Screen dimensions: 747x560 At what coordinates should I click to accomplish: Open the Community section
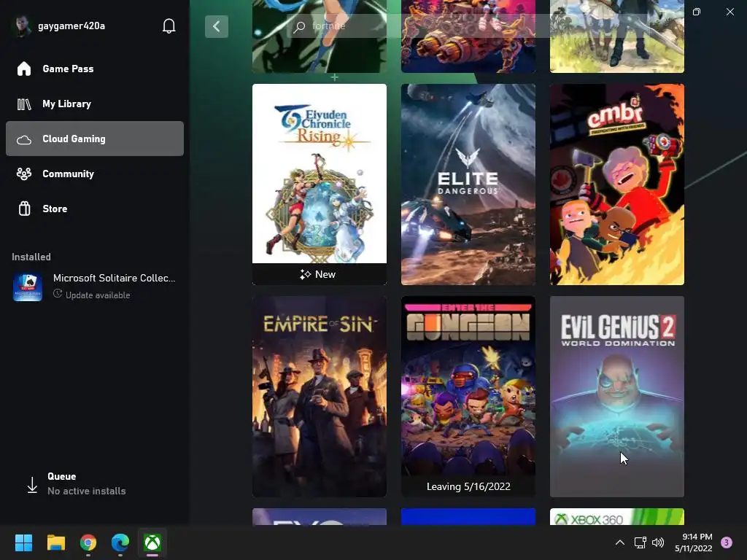click(x=95, y=174)
